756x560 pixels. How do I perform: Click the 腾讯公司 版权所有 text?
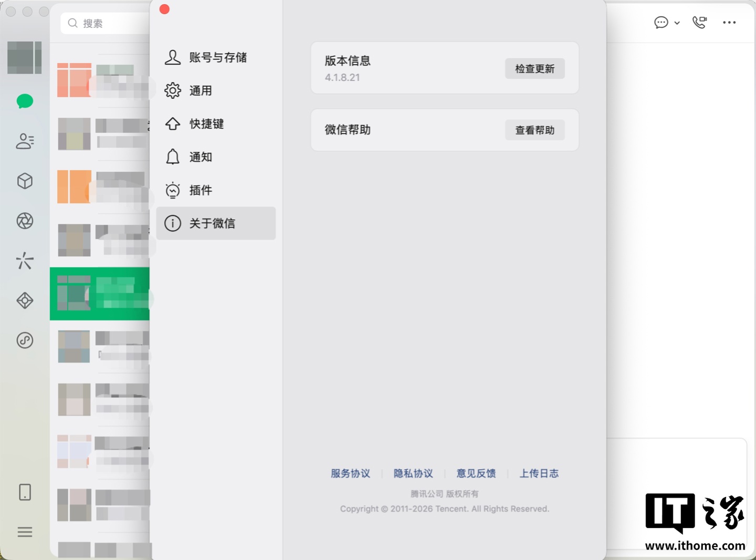(444, 494)
